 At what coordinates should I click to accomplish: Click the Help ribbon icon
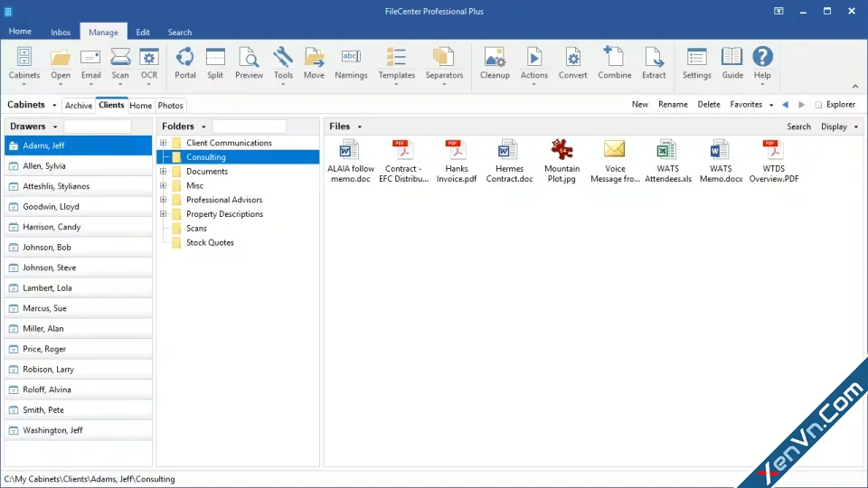point(762,63)
